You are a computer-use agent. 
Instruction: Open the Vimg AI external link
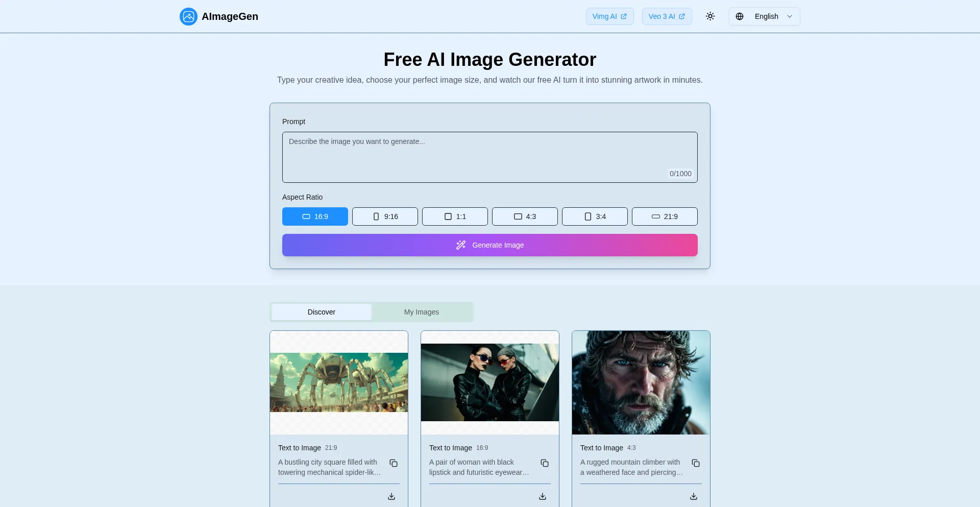(609, 16)
